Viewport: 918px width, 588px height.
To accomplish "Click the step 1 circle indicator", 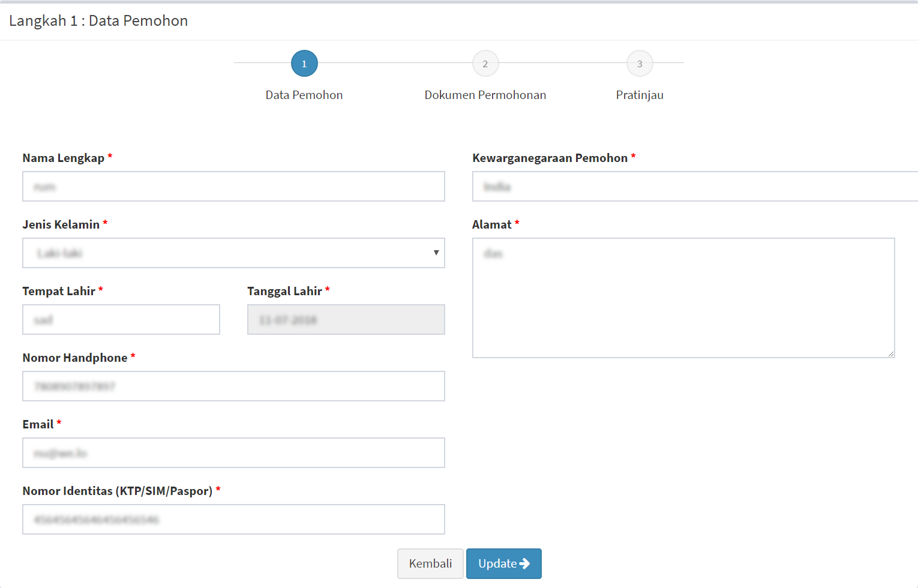I will coord(304,64).
